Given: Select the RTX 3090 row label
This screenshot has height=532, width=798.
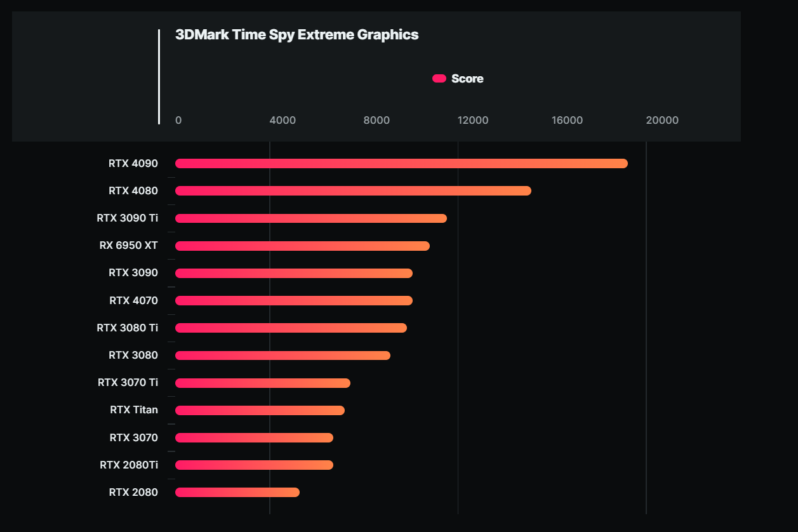Looking at the screenshot, I should click(133, 273).
